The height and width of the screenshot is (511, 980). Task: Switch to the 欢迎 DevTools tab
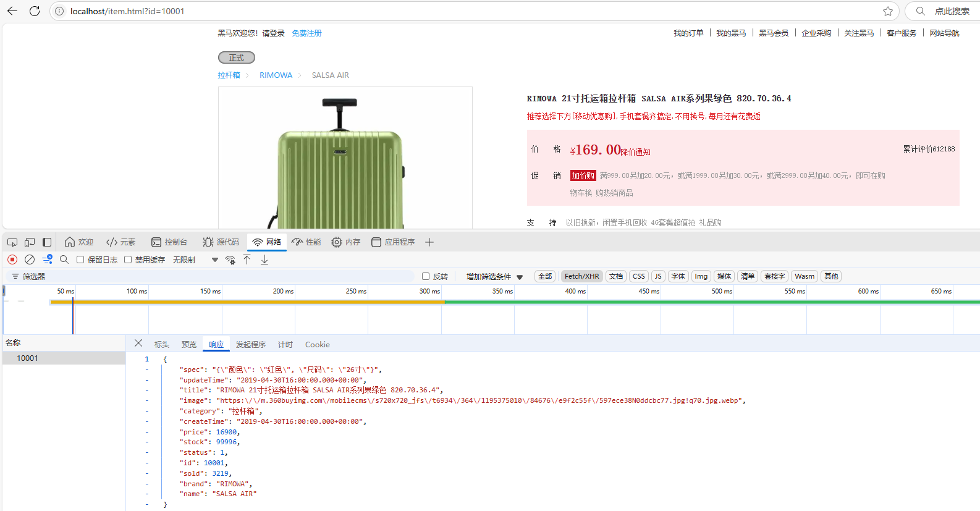79,242
